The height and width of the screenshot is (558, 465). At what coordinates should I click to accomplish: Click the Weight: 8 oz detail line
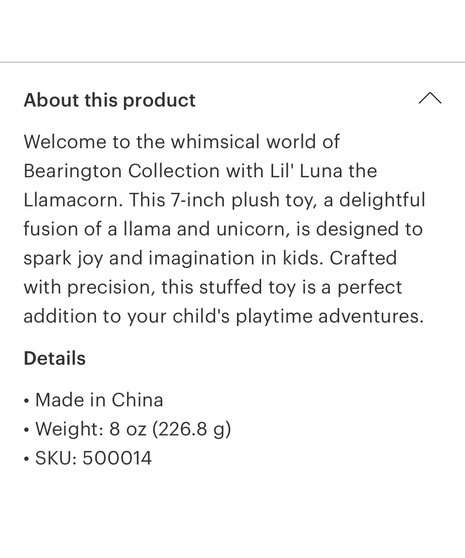tap(133, 429)
